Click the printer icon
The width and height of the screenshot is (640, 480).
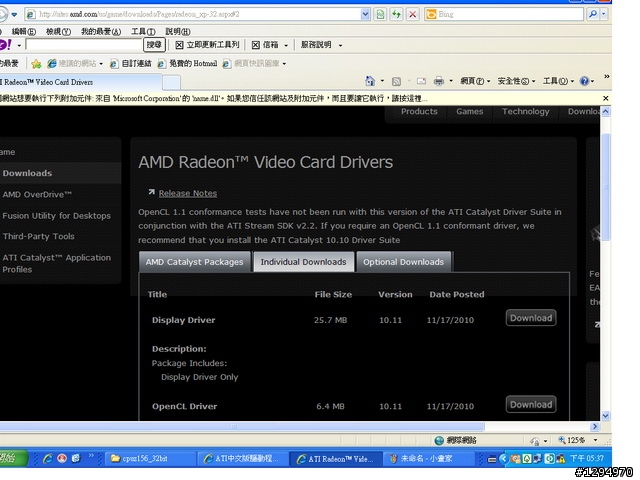click(x=439, y=81)
